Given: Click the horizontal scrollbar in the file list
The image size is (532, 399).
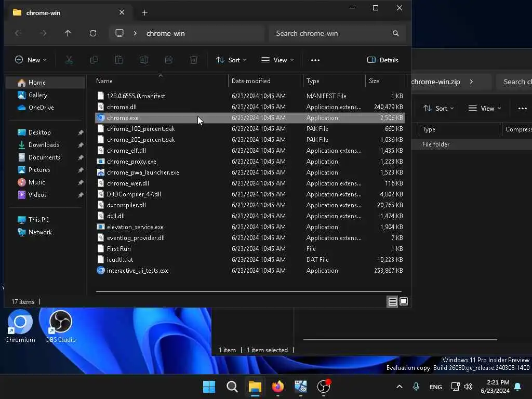Looking at the screenshot, I should [x=249, y=291].
